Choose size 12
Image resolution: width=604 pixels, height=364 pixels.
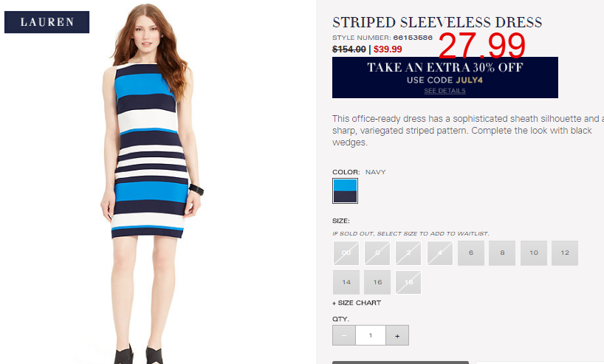[x=565, y=253]
